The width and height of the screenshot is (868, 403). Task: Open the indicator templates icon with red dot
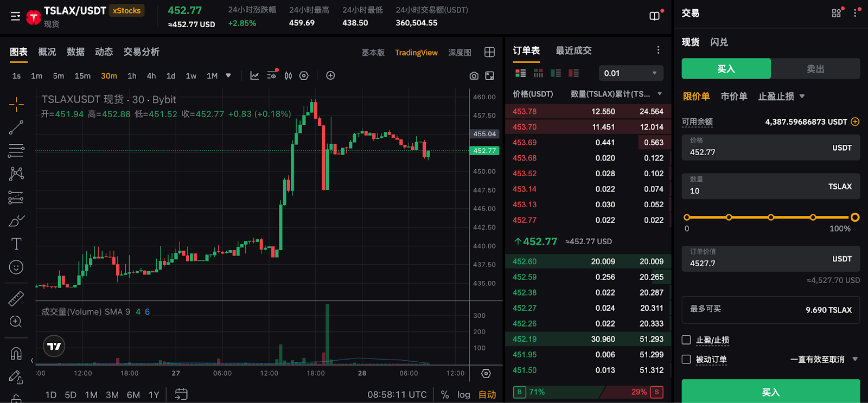[x=272, y=75]
